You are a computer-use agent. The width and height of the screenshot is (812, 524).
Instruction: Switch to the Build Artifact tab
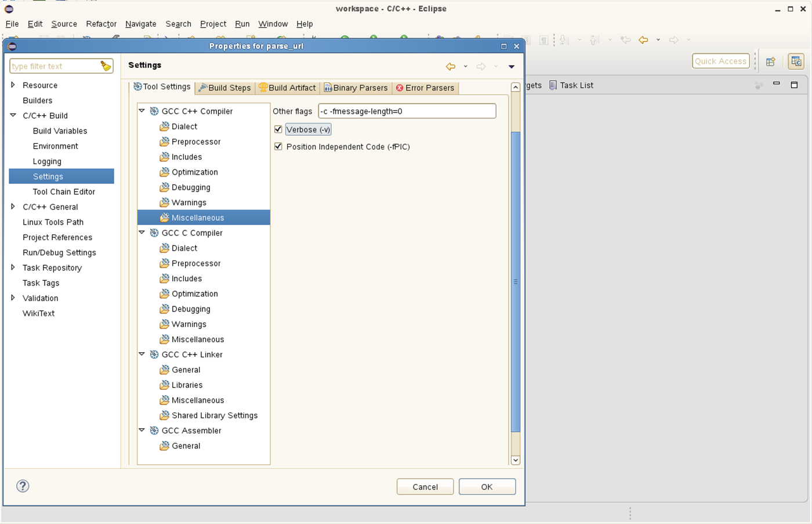click(288, 88)
